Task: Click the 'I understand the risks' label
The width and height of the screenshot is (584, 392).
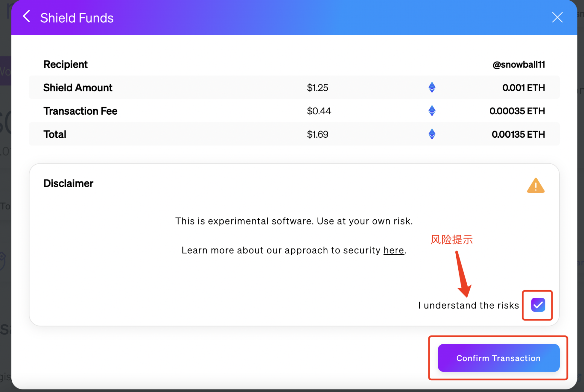Action: tap(468, 306)
